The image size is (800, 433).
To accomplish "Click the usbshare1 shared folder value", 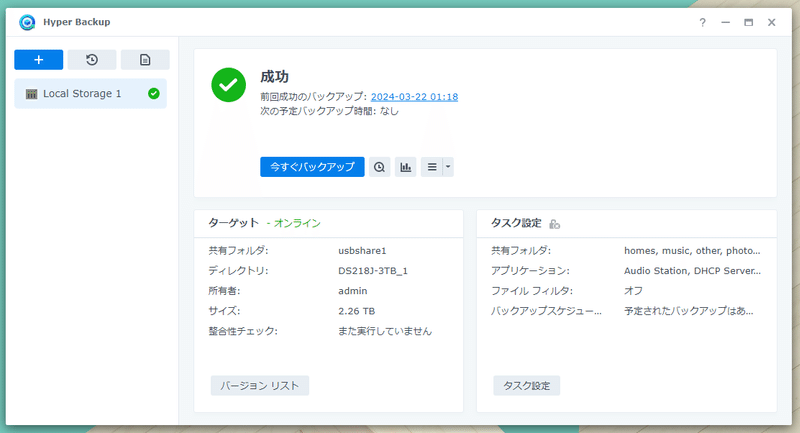I will pos(362,251).
